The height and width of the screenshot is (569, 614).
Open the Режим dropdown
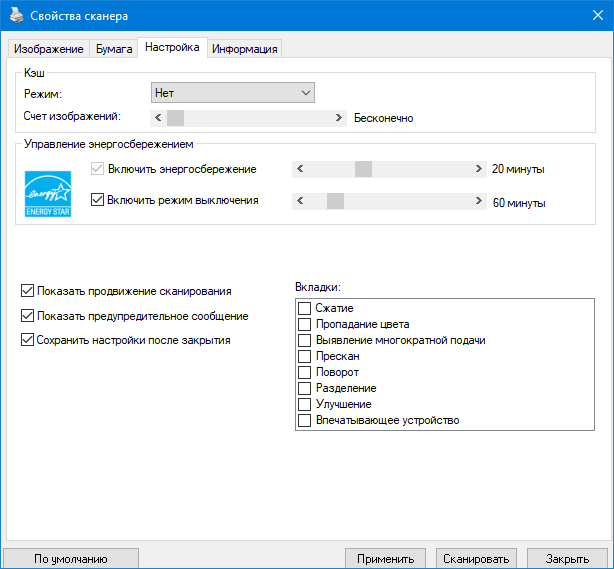233,93
